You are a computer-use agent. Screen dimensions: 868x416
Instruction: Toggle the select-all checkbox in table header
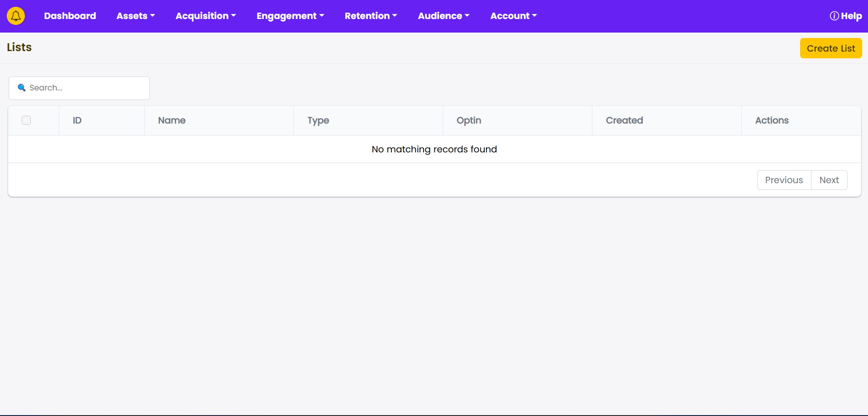tap(26, 120)
